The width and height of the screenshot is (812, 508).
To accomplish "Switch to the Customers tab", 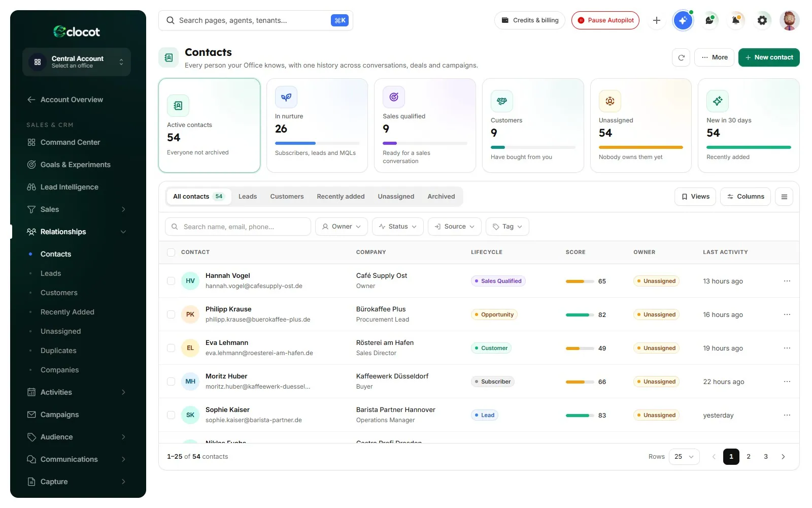I will (287, 197).
